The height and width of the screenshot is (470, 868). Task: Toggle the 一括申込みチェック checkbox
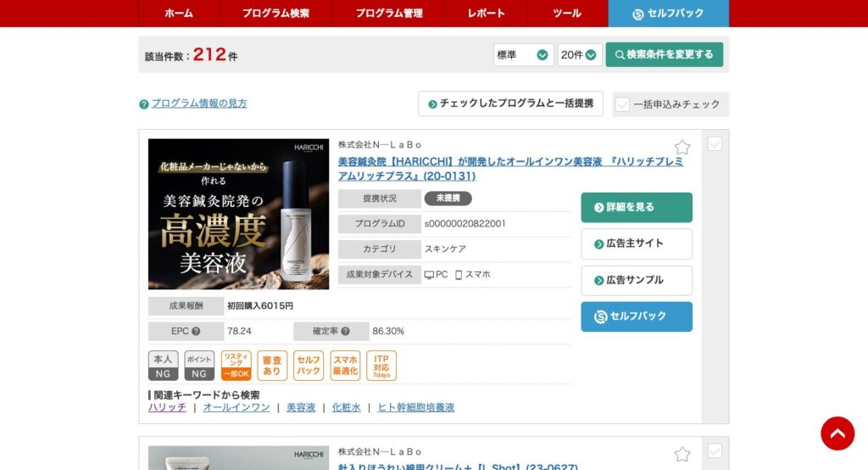click(622, 104)
